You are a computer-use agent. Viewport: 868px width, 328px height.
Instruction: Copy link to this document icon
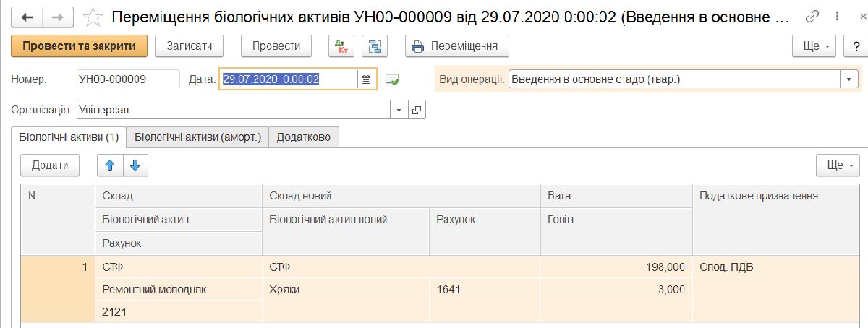tap(813, 16)
